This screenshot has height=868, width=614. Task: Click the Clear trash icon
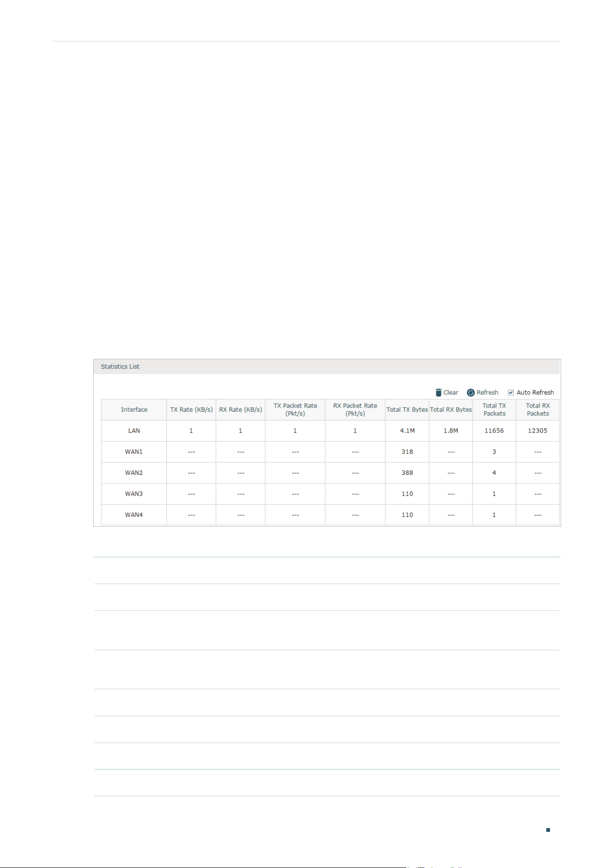[x=438, y=393]
